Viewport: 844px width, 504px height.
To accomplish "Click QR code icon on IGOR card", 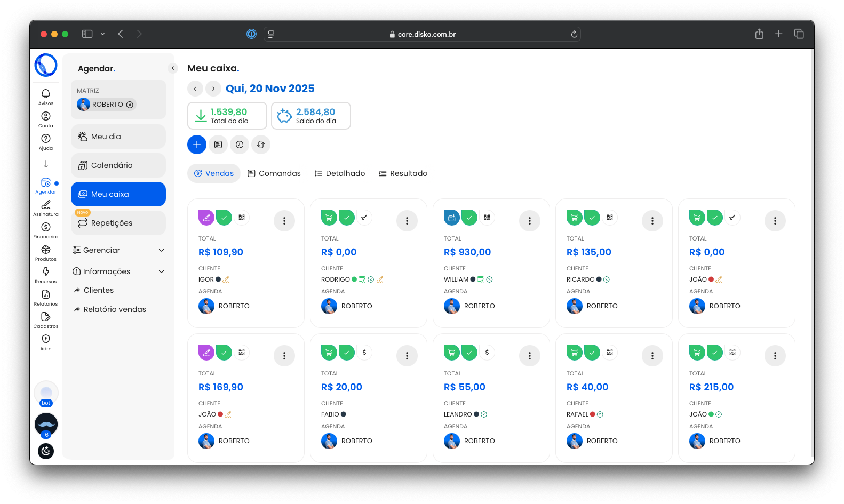I will (242, 218).
